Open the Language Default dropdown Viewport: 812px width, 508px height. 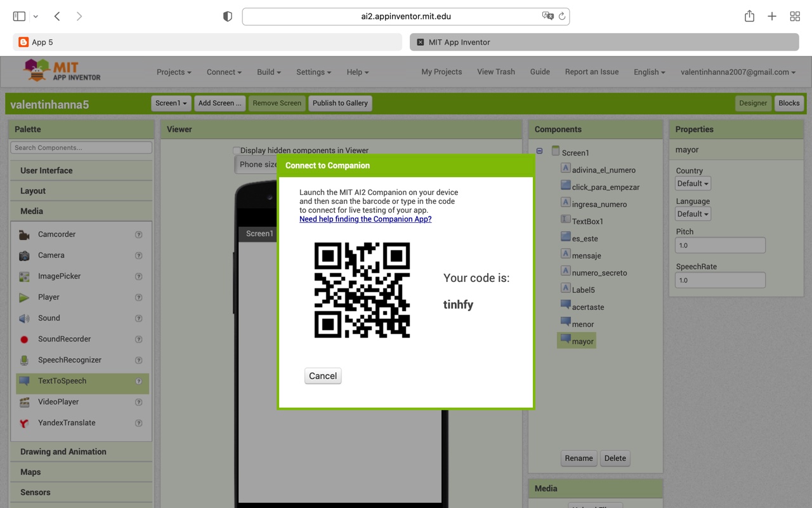(x=693, y=214)
